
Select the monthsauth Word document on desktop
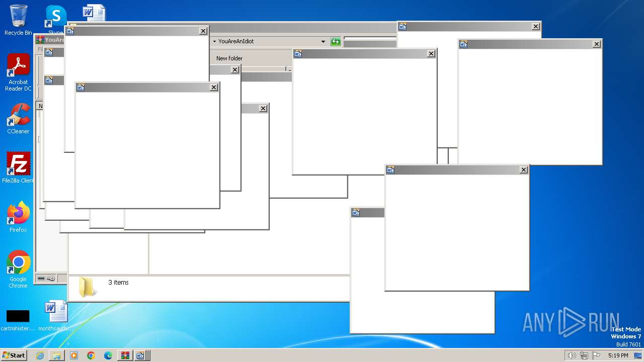pos(56,316)
